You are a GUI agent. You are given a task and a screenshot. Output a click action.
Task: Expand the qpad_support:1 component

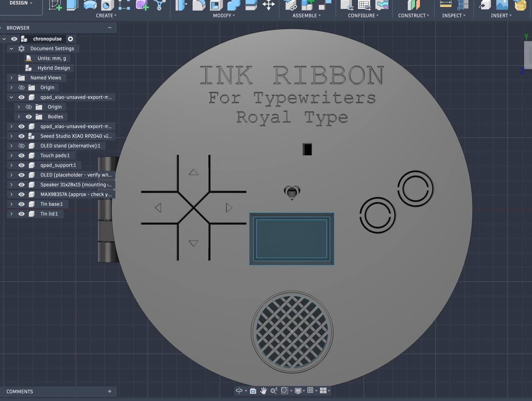click(x=11, y=165)
